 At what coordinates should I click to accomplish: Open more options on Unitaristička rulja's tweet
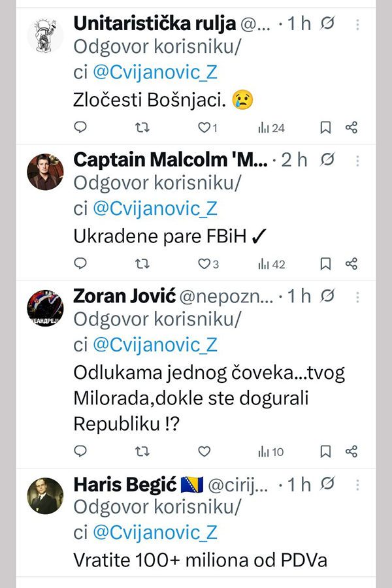coord(357,24)
